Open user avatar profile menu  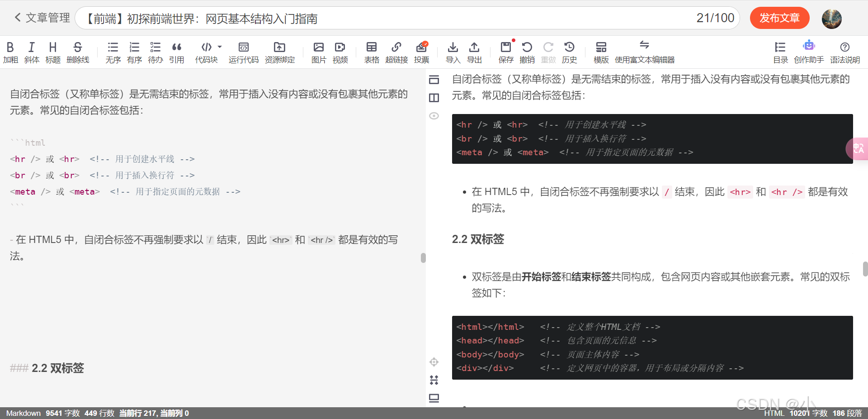click(832, 19)
